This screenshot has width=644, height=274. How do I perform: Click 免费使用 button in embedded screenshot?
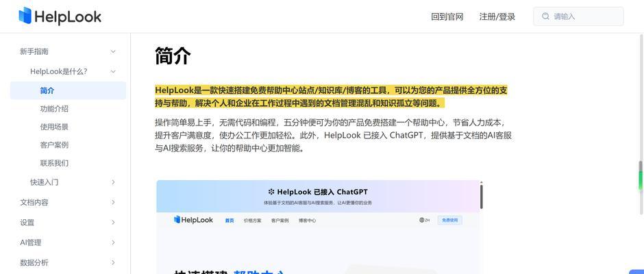(449, 220)
